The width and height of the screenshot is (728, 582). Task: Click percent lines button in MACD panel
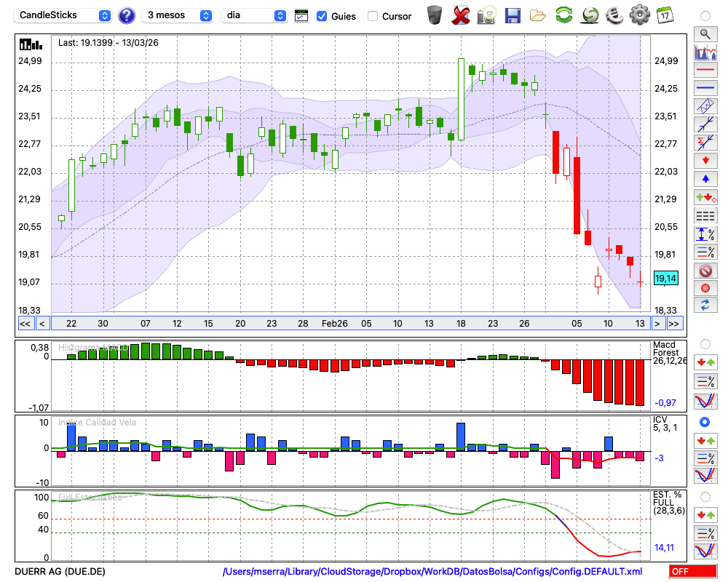pos(705,381)
